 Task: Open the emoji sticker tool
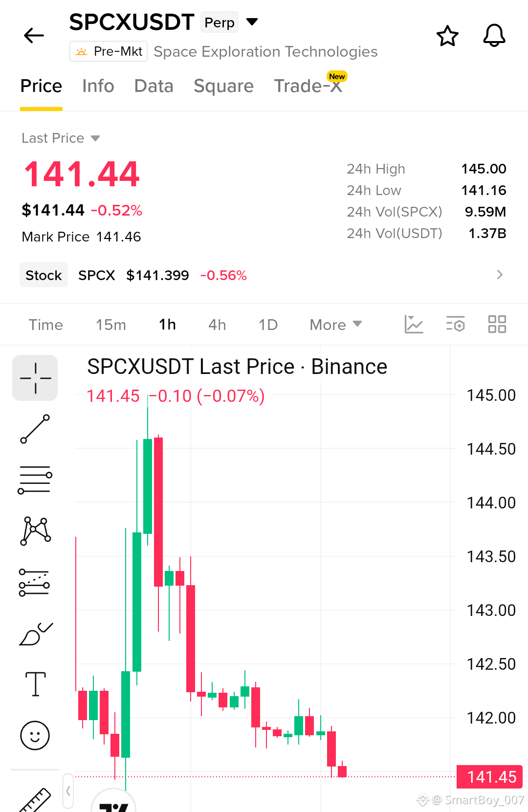pos(35,735)
